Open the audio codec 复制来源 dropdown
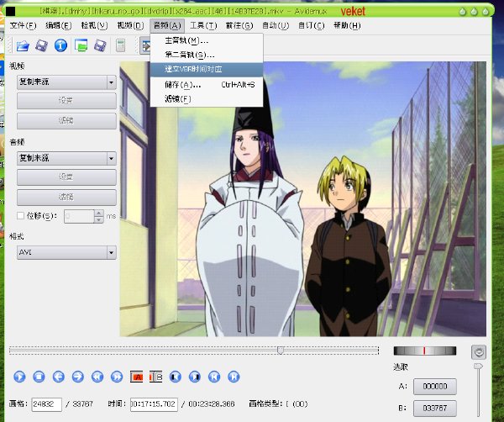The image size is (504, 422). click(66, 159)
